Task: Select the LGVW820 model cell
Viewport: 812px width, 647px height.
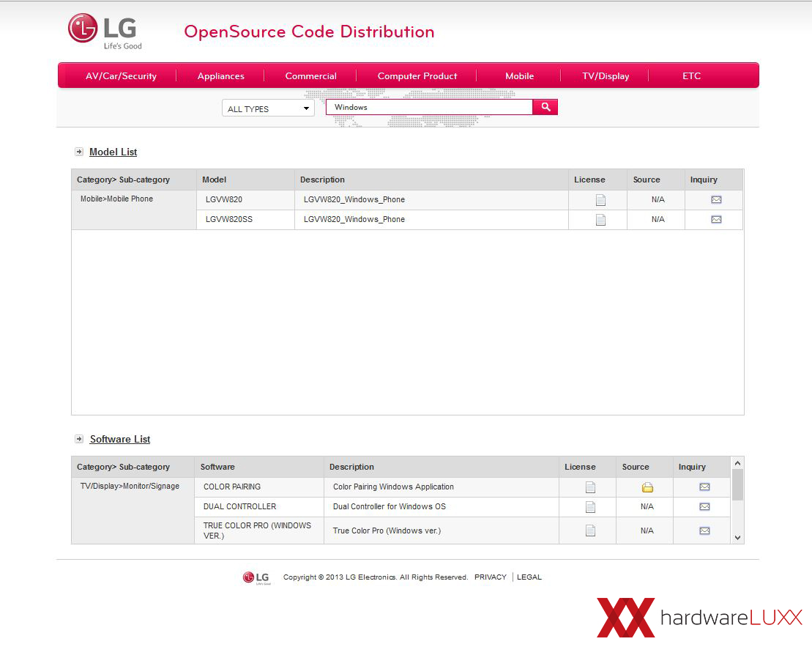Action: point(245,199)
